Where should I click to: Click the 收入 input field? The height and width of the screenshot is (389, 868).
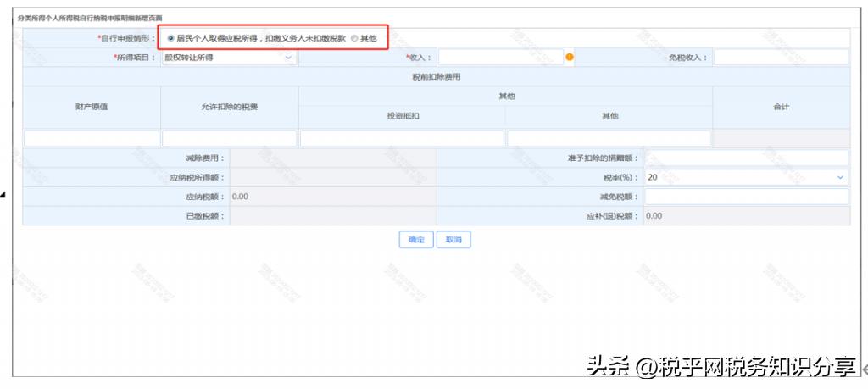point(500,58)
